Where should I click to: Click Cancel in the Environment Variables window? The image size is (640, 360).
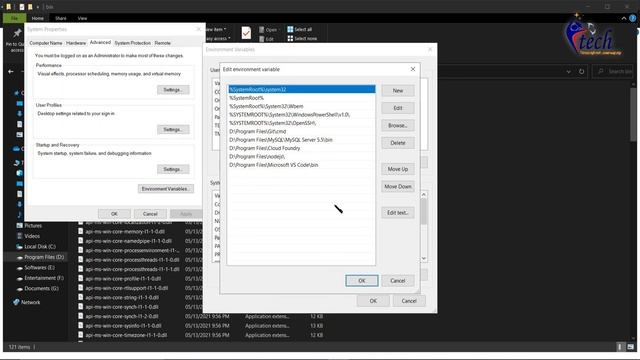[409, 301]
